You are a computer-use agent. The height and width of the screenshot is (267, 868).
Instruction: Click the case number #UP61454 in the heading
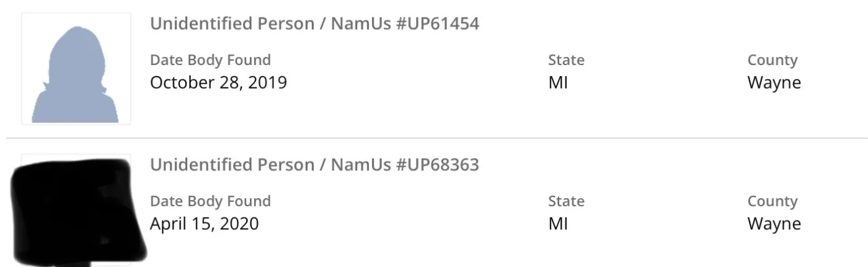437,24
